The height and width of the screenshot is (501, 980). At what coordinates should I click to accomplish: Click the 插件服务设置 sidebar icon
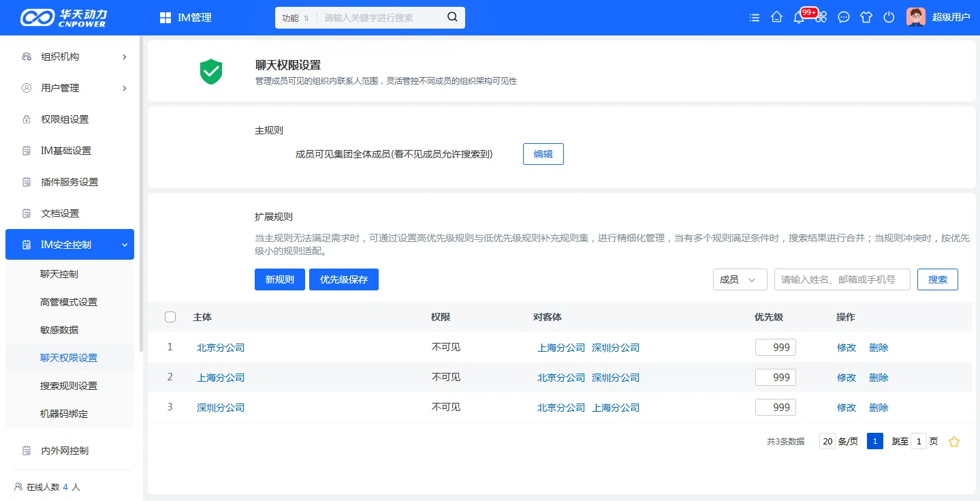click(x=27, y=182)
